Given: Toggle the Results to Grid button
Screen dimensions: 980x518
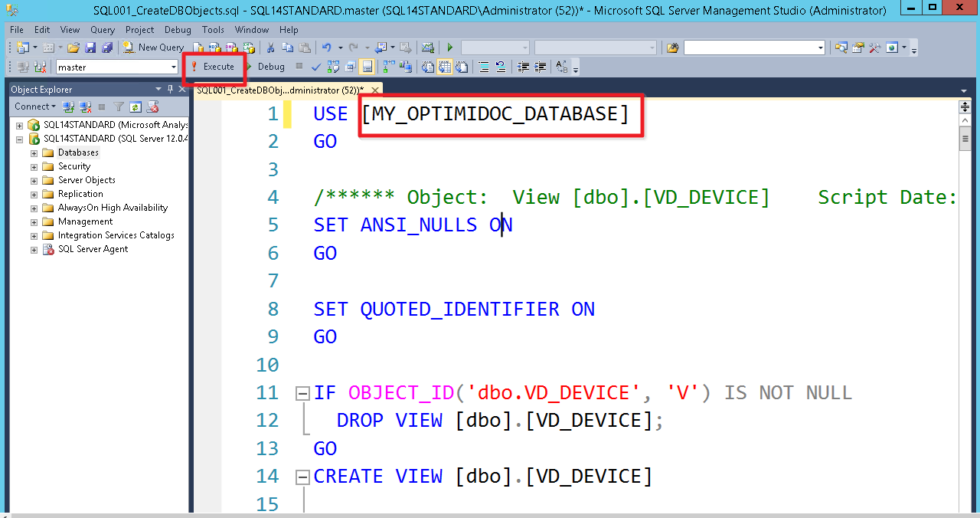Looking at the screenshot, I should pos(367,67).
